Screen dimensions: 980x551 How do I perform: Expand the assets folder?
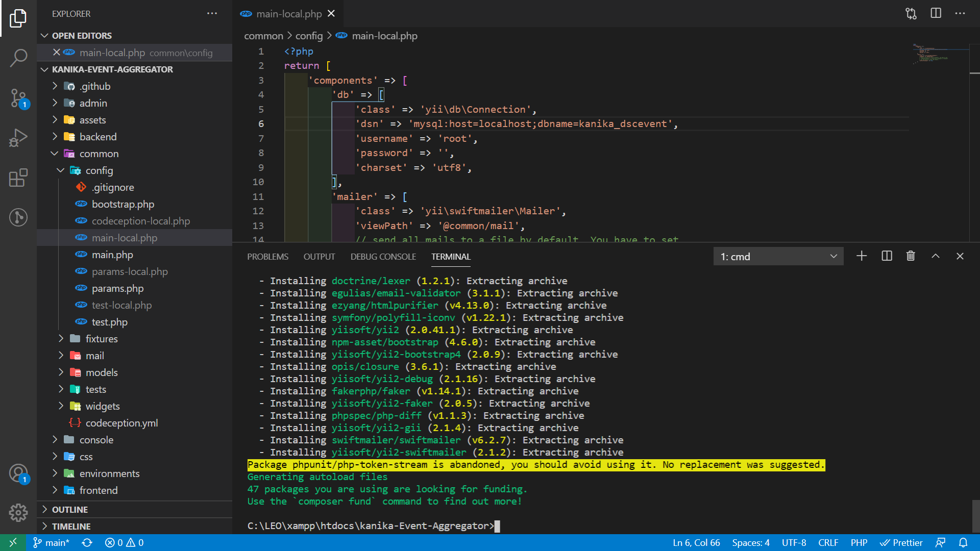click(x=135, y=120)
